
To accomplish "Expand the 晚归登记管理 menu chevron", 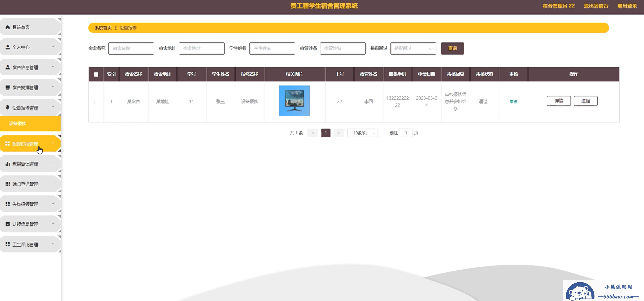I will pos(53,183).
